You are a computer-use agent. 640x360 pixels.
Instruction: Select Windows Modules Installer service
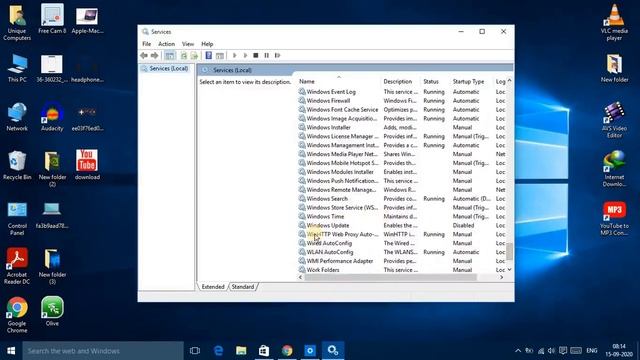340,172
